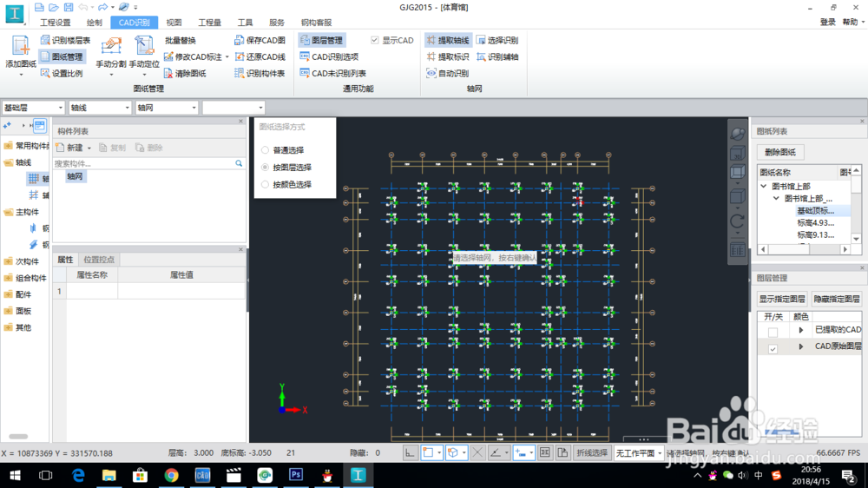Click 设置比例 (set scale) tool
868x488 pixels.
[x=62, y=73]
